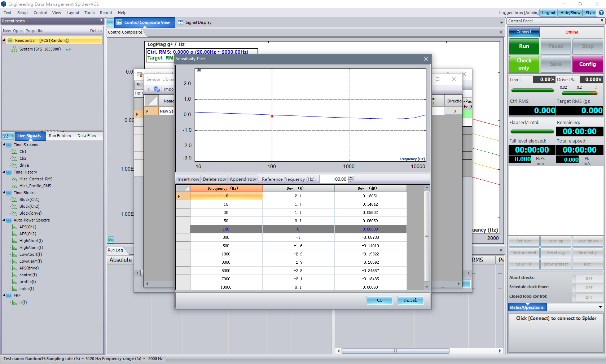
Task: Click the Delete link in Recent tests
Action: [96, 31]
